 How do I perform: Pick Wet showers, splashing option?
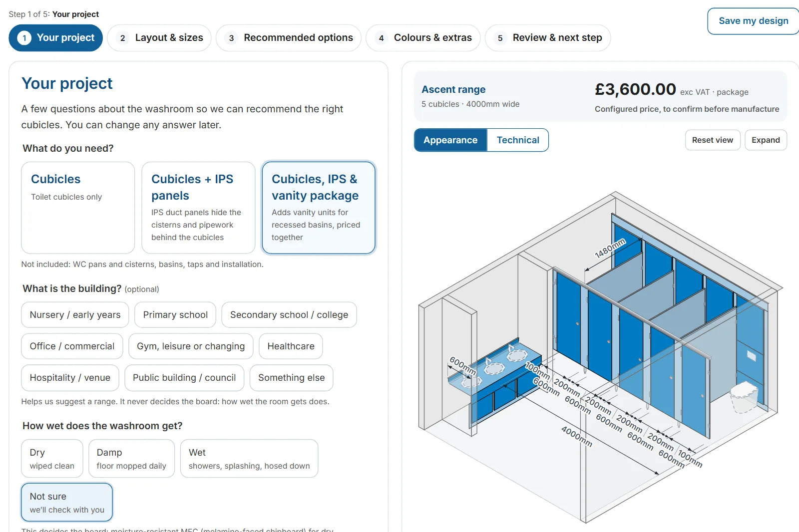pyautogui.click(x=249, y=459)
